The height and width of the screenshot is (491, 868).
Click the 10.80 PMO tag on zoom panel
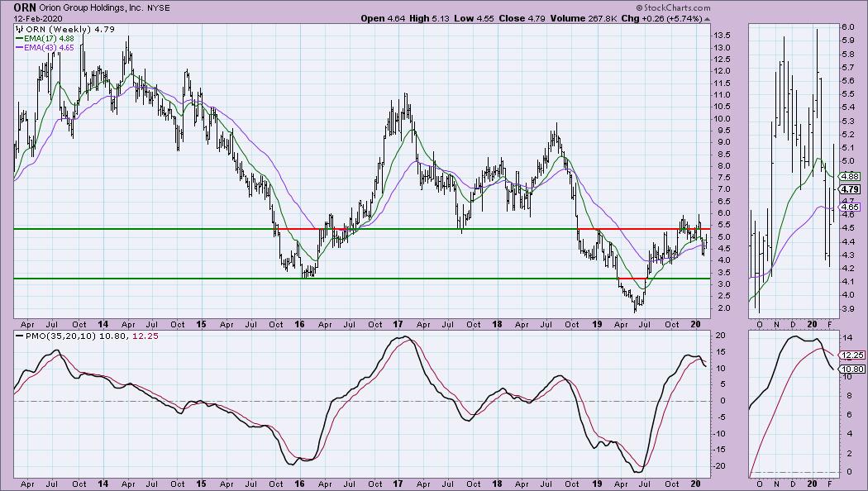pos(851,369)
